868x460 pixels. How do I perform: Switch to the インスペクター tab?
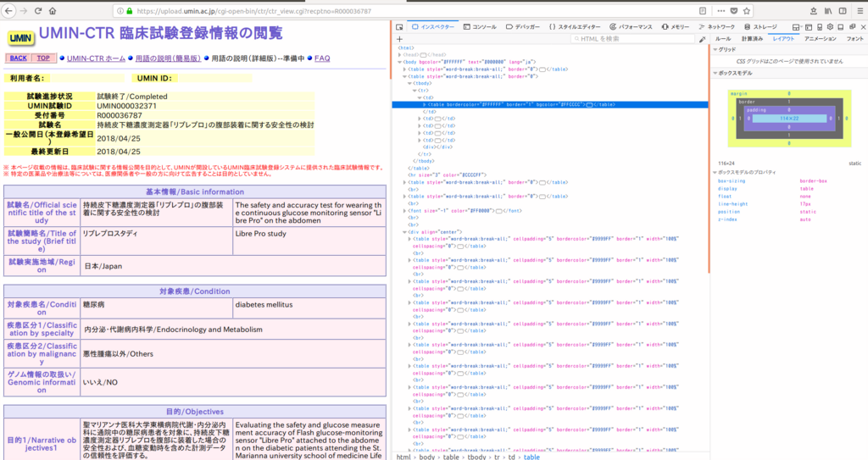click(x=433, y=26)
